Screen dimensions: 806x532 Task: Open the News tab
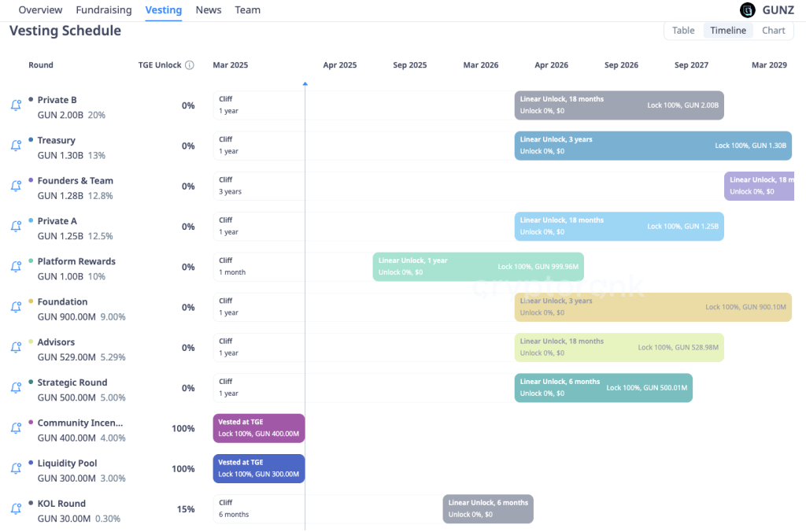click(x=208, y=9)
